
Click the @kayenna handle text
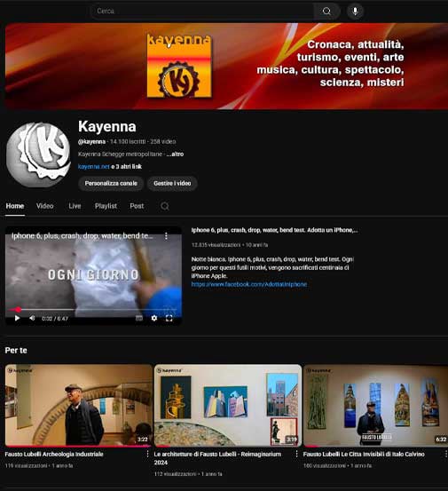pyautogui.click(x=91, y=141)
